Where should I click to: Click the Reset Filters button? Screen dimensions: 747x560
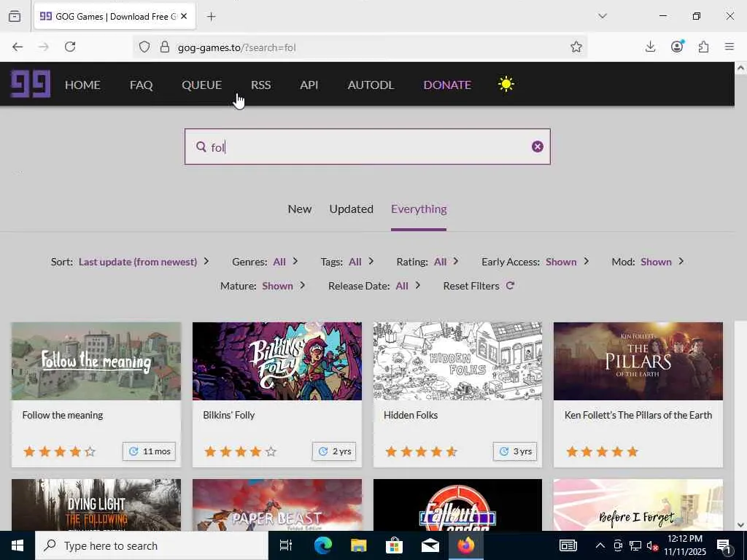(479, 286)
